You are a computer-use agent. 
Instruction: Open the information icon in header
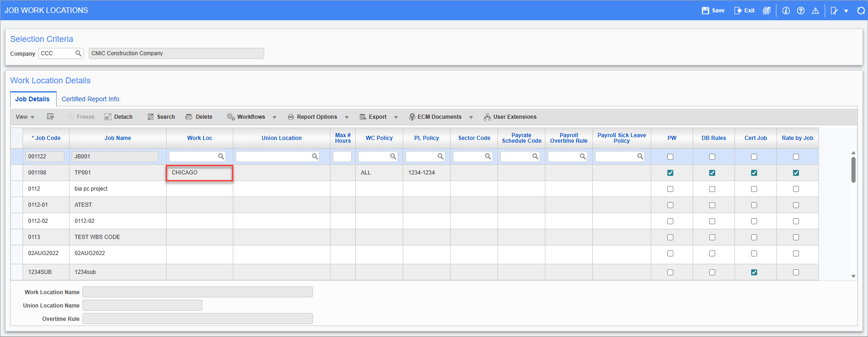786,11
